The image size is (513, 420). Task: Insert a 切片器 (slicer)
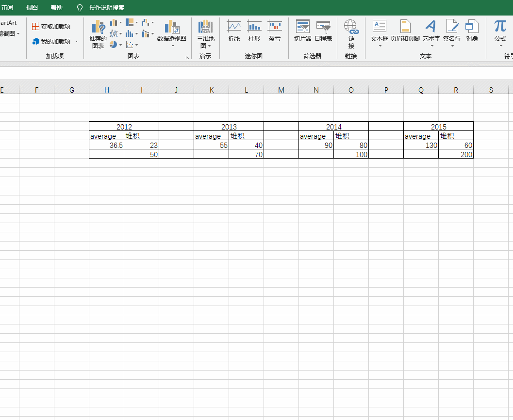(302, 31)
